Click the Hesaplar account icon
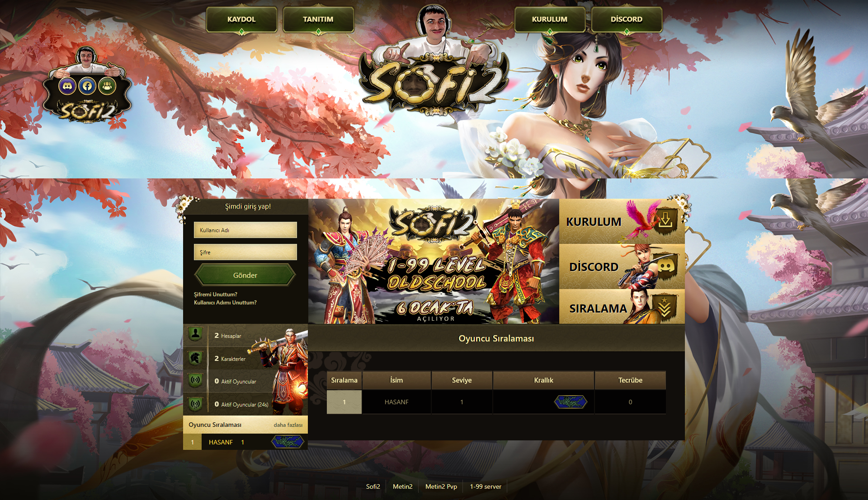 click(195, 335)
